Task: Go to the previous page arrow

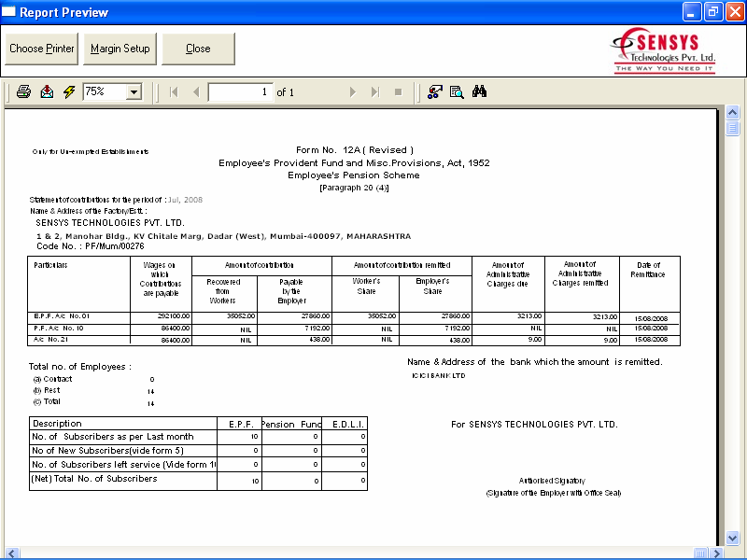Action: [196, 91]
